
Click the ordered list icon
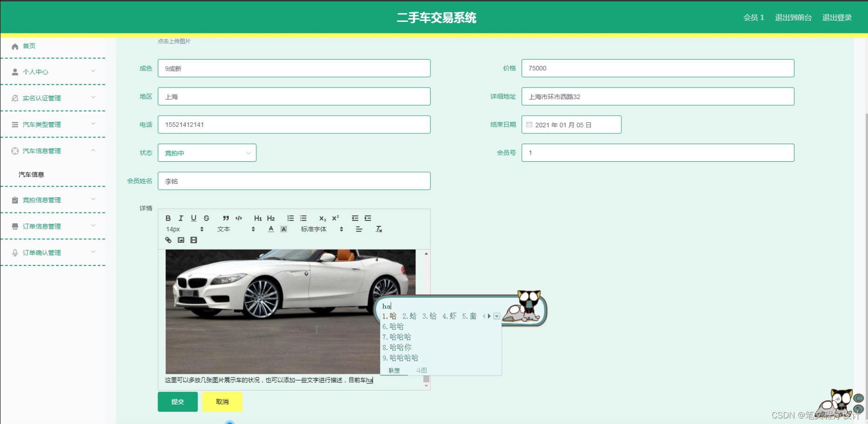(290, 218)
